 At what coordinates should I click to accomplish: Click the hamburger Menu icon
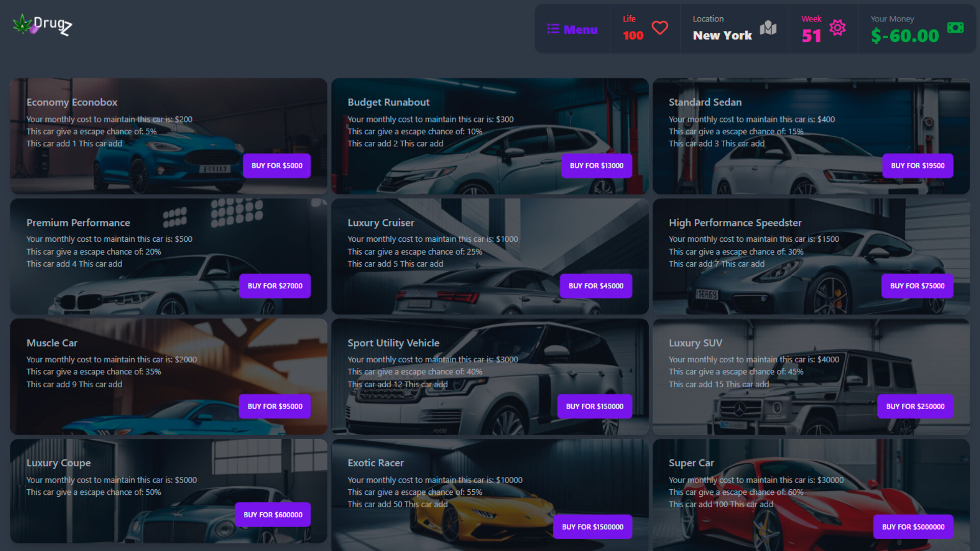tap(553, 29)
